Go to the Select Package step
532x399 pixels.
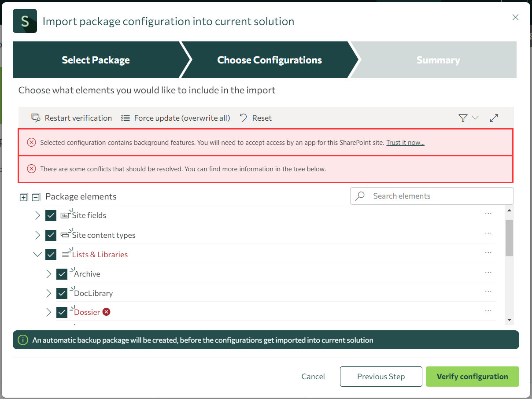click(96, 60)
